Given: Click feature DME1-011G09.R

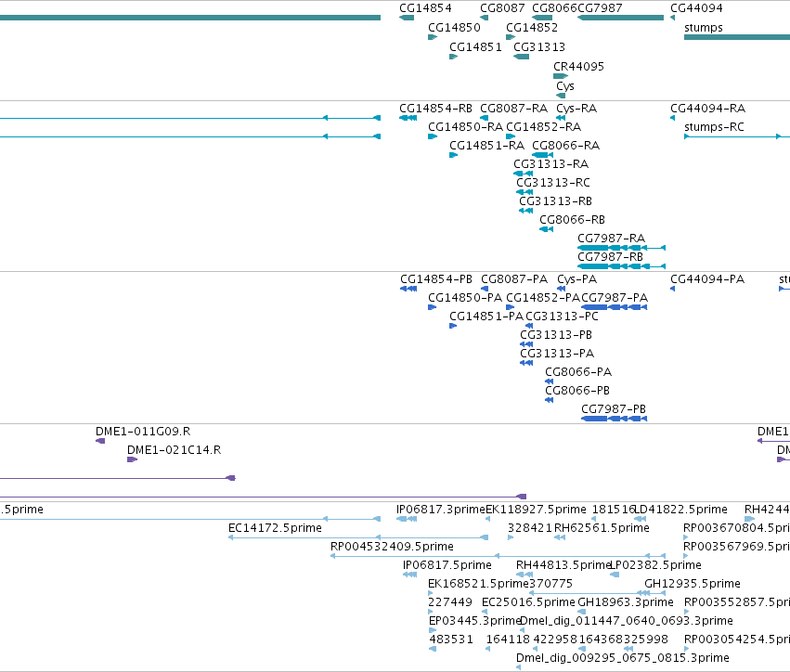Looking at the screenshot, I should (x=143, y=432).
